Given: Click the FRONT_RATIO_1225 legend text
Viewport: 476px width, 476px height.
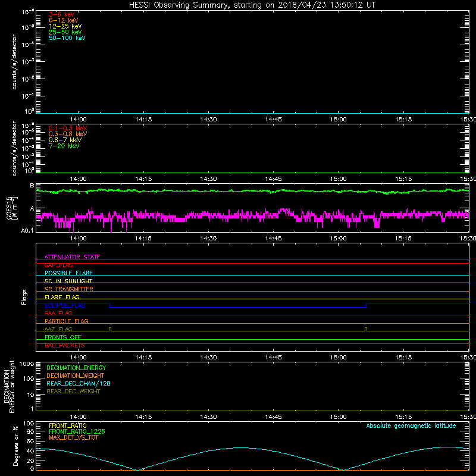Looking at the screenshot, I should pos(77,431).
